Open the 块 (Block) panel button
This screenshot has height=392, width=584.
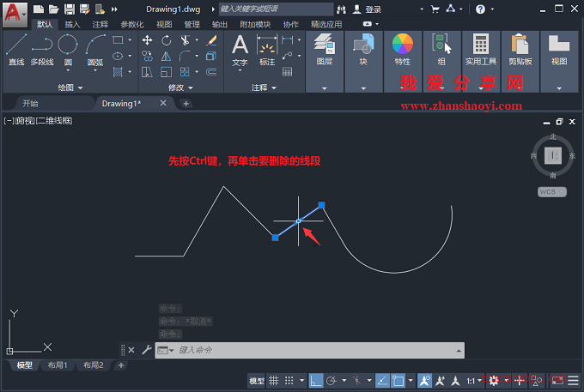coord(363,62)
